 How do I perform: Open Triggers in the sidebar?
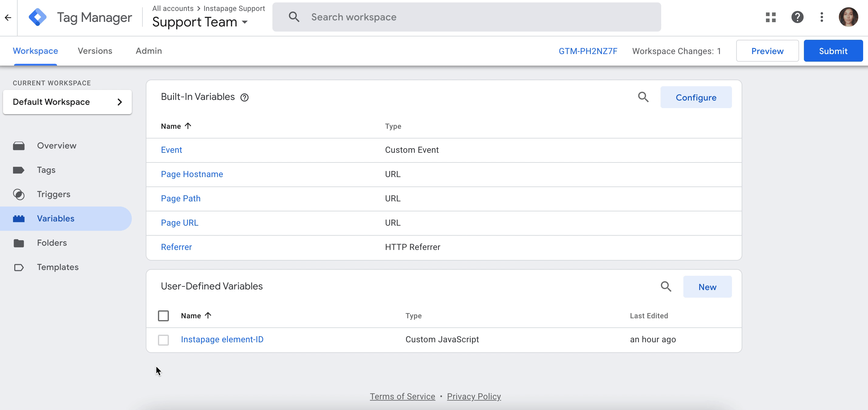pos(53,194)
